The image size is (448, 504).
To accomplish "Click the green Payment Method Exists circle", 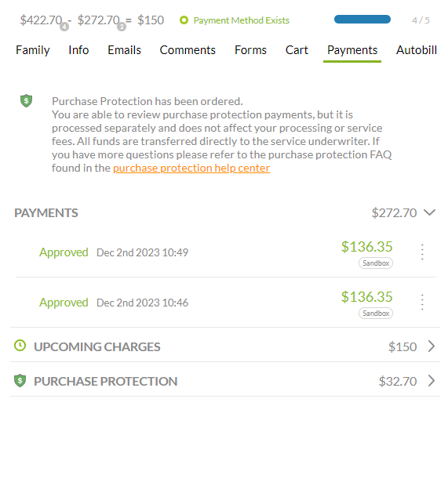I will tap(184, 20).
